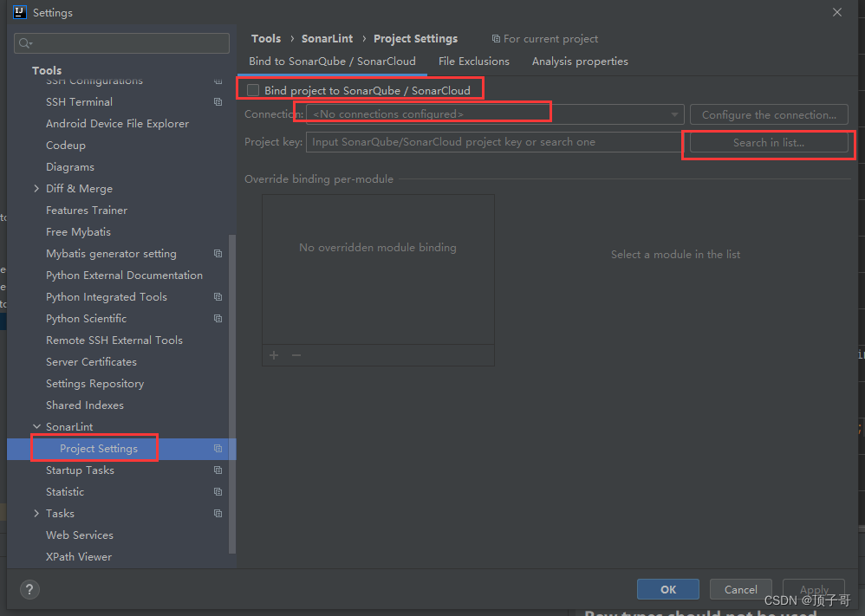Image resolution: width=865 pixels, height=616 pixels.
Task: Click 'Configure the connection...' button
Action: tap(769, 114)
